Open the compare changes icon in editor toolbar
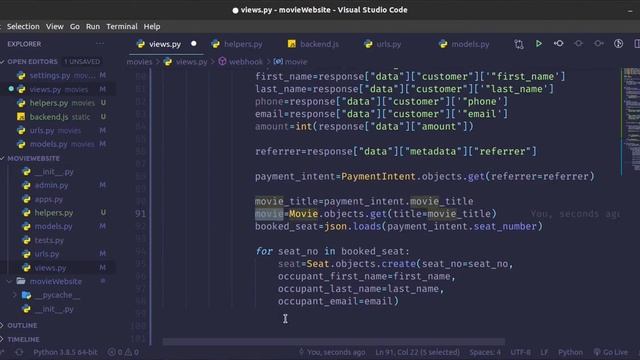The height and width of the screenshot is (360, 640). coord(519,44)
